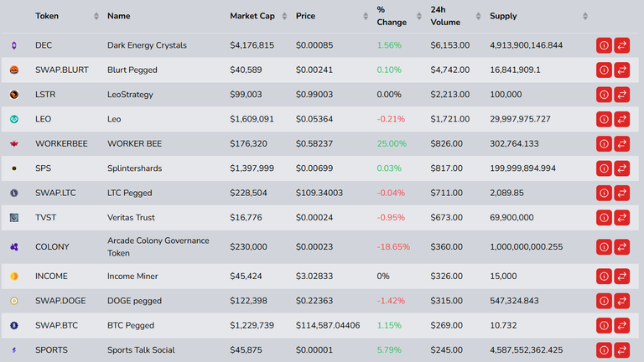Click the Name column header
Screen dimensions: 644x362
(119, 16)
